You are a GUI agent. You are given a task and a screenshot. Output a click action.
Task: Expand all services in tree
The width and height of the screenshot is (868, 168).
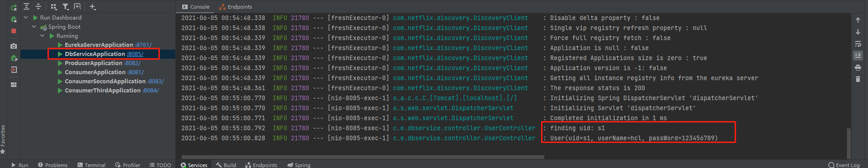tap(26, 6)
